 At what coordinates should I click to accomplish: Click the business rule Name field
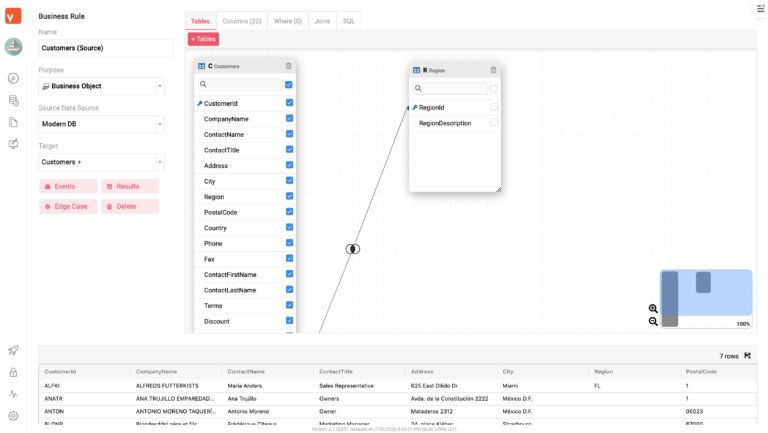(105, 48)
